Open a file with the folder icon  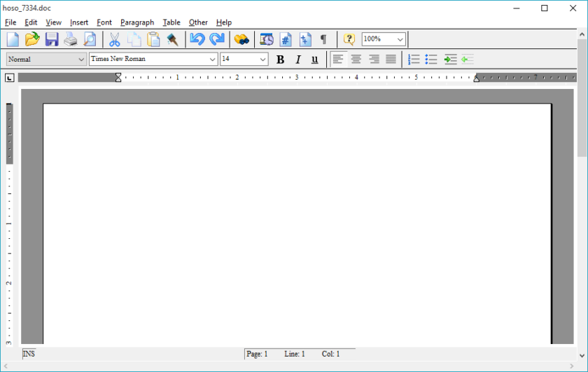click(32, 39)
